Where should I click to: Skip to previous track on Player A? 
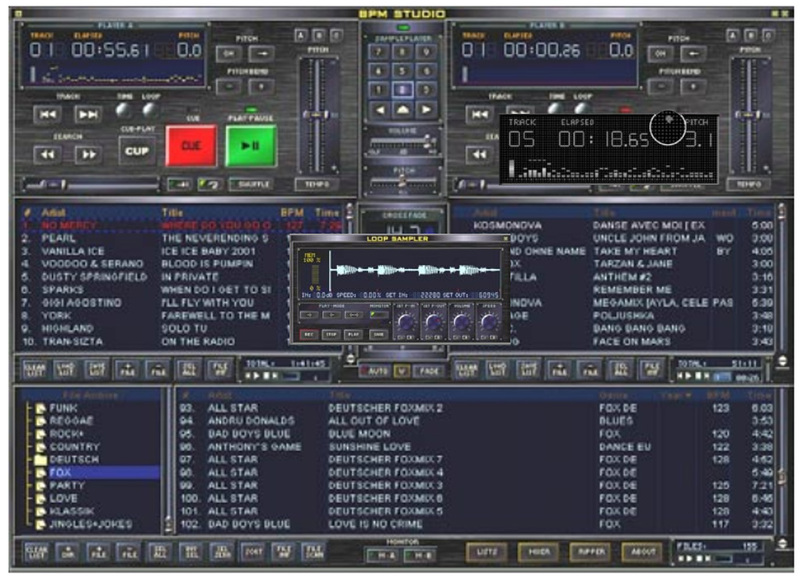click(47, 114)
